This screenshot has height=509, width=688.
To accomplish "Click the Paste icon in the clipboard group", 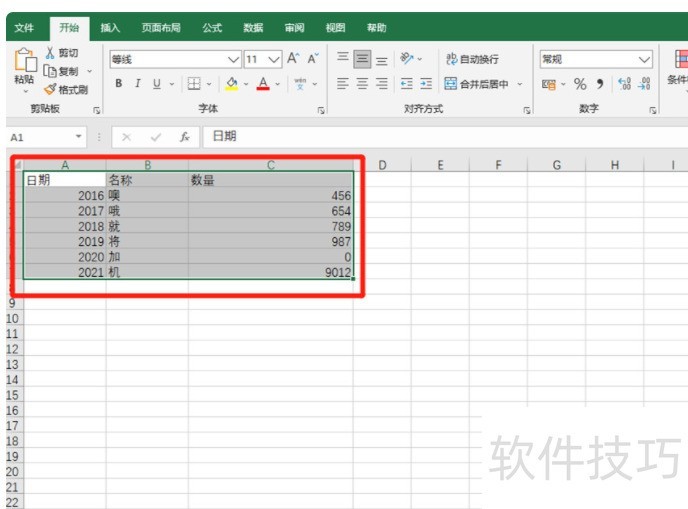I will (24, 60).
